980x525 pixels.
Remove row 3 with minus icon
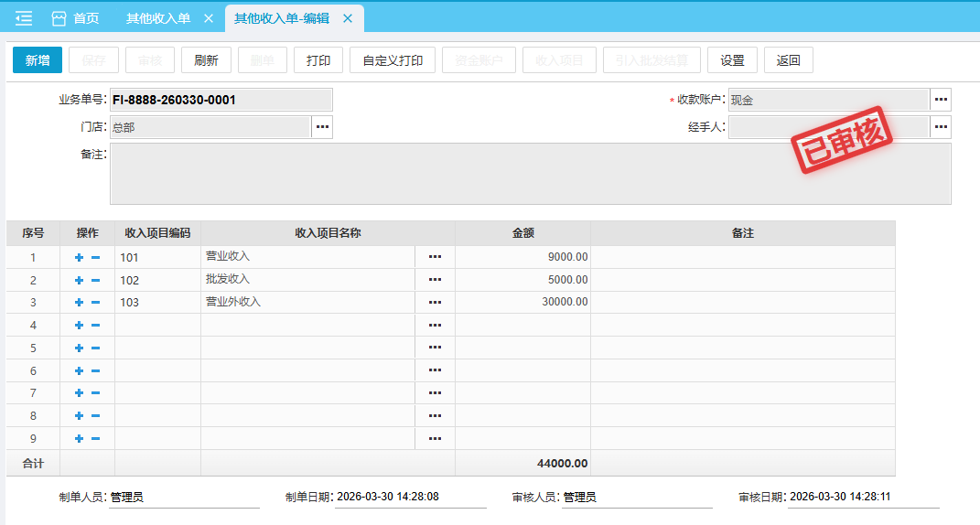click(x=95, y=303)
